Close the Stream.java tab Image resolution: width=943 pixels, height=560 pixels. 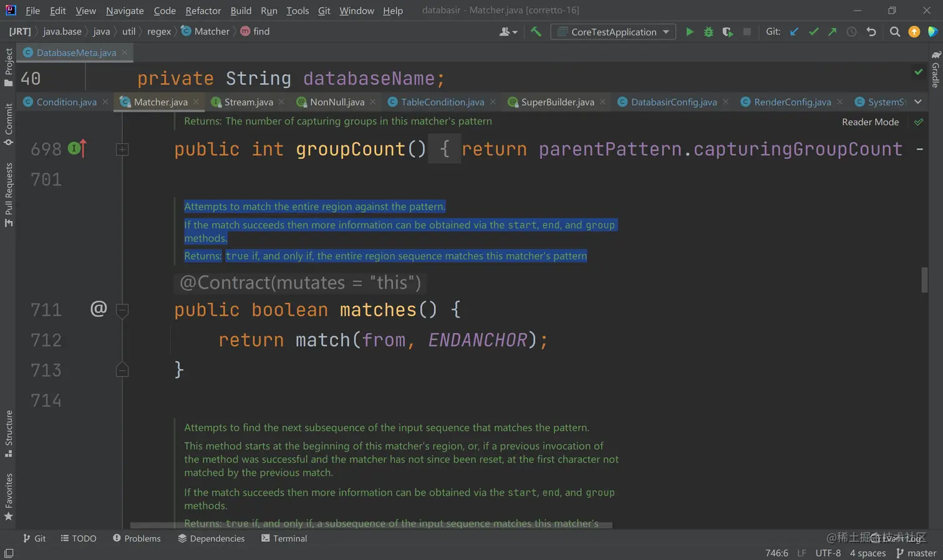[x=281, y=102]
